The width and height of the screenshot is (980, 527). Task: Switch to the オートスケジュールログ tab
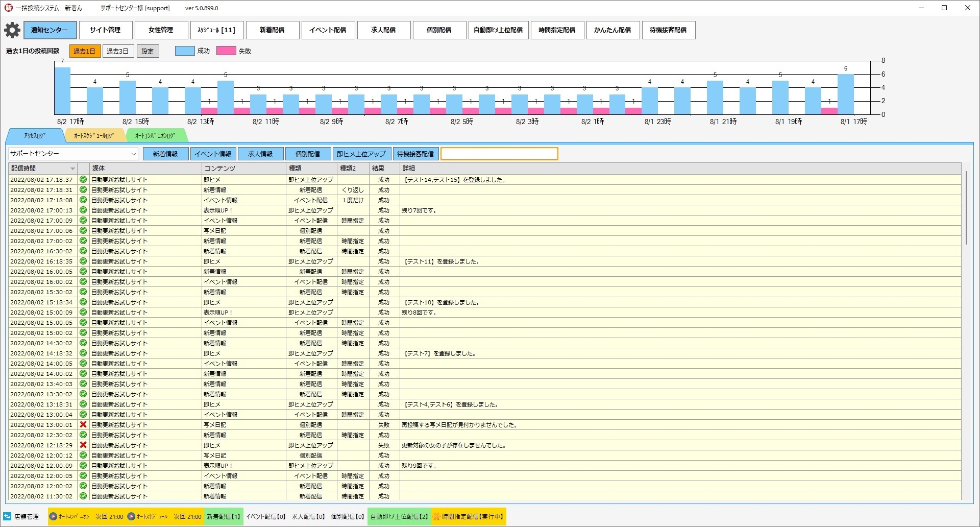click(94, 136)
